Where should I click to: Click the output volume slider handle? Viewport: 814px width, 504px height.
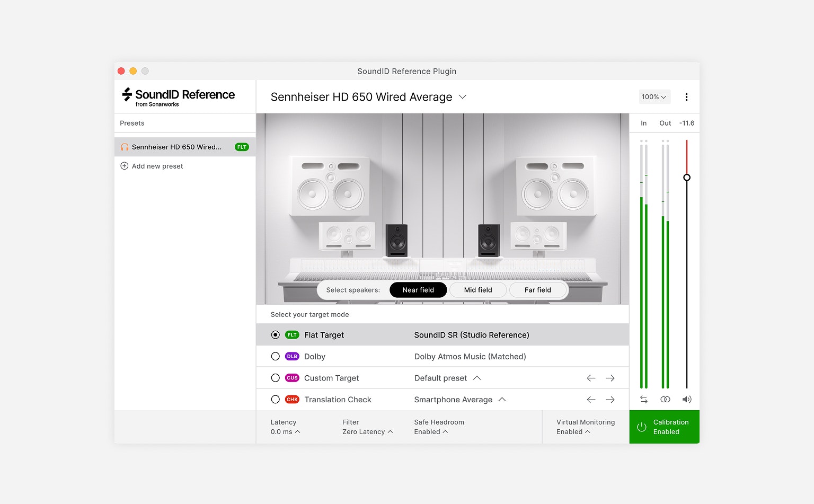687,178
